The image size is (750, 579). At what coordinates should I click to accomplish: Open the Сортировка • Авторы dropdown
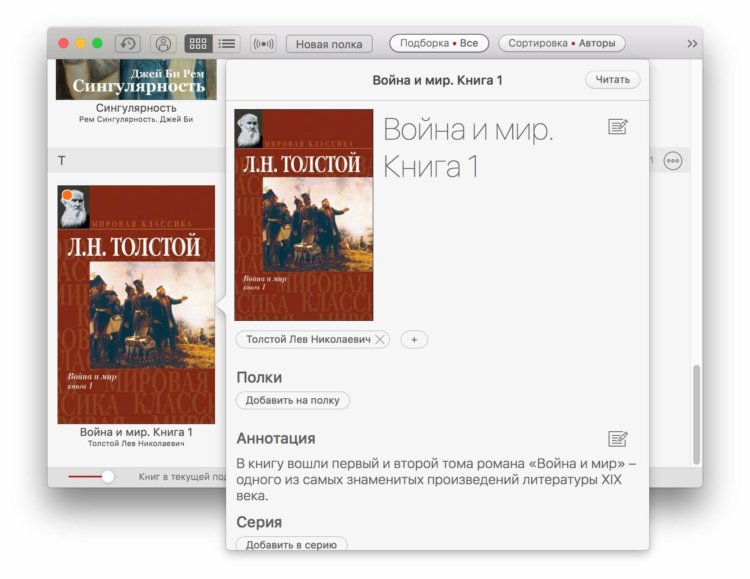pyautogui.click(x=562, y=43)
